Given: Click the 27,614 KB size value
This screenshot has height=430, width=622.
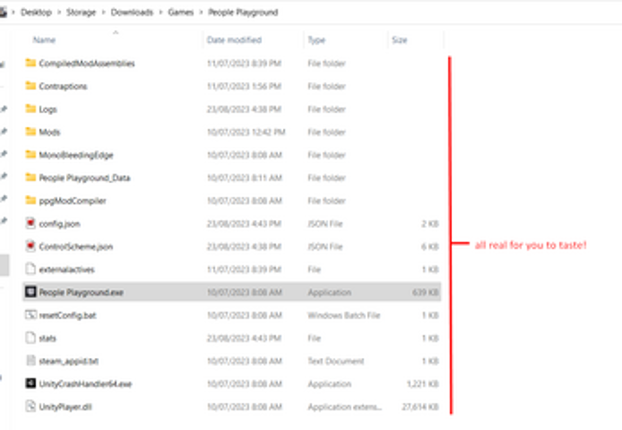Looking at the screenshot, I should pos(420,407).
